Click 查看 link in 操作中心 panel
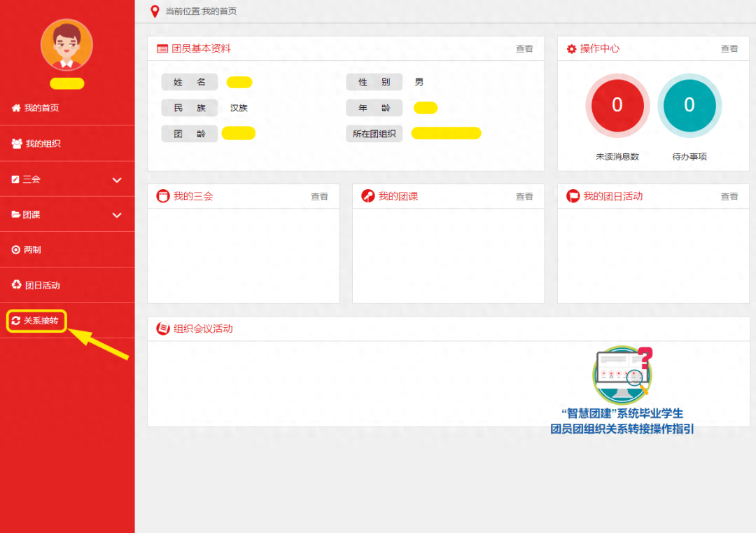Screen dimensions: 756x533 [x=729, y=49]
